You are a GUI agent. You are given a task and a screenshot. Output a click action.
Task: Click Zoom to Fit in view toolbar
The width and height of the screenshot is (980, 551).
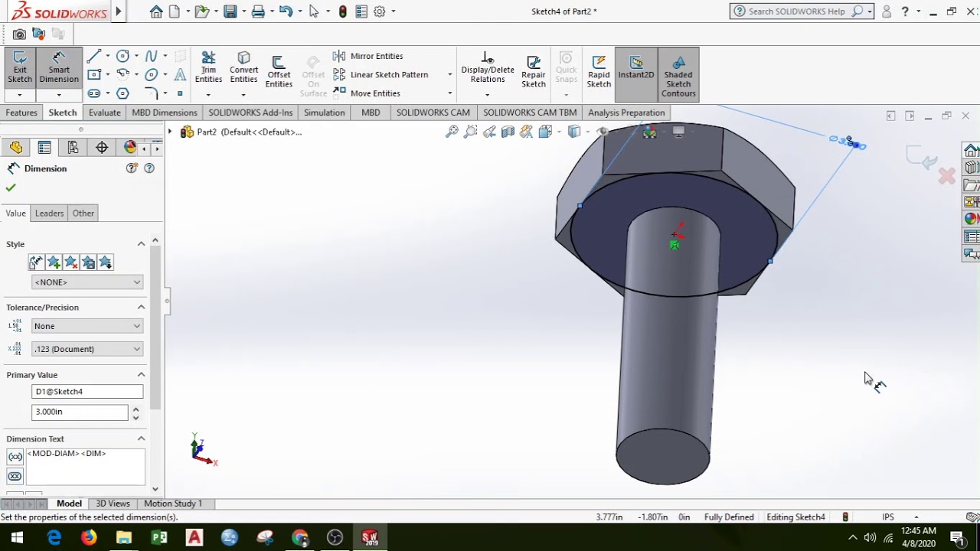coord(452,132)
